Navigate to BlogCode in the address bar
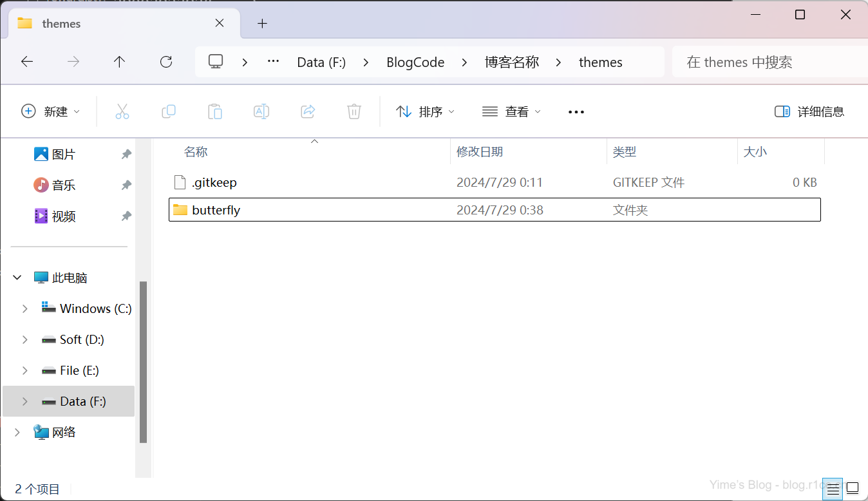Image resolution: width=868 pixels, height=501 pixels. (x=415, y=62)
